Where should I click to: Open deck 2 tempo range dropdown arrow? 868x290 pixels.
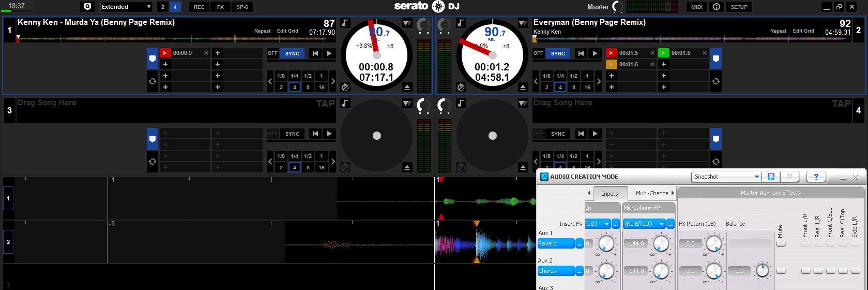(523, 23)
